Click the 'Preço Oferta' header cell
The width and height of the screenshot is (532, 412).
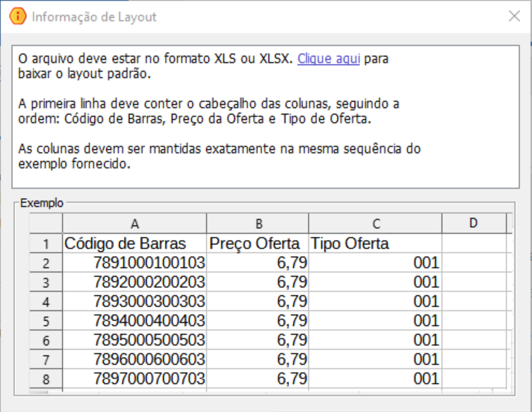254,244
